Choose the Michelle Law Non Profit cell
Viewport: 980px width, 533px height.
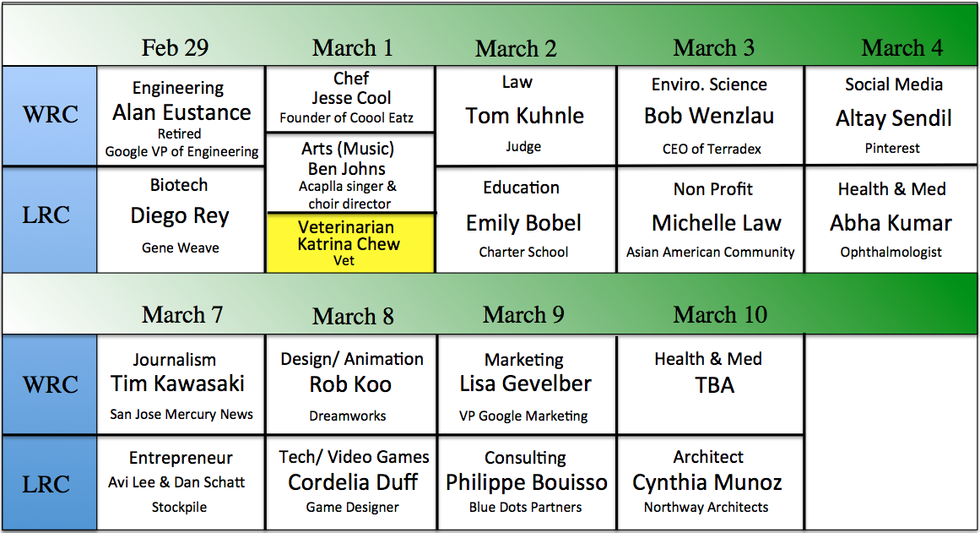(x=711, y=220)
